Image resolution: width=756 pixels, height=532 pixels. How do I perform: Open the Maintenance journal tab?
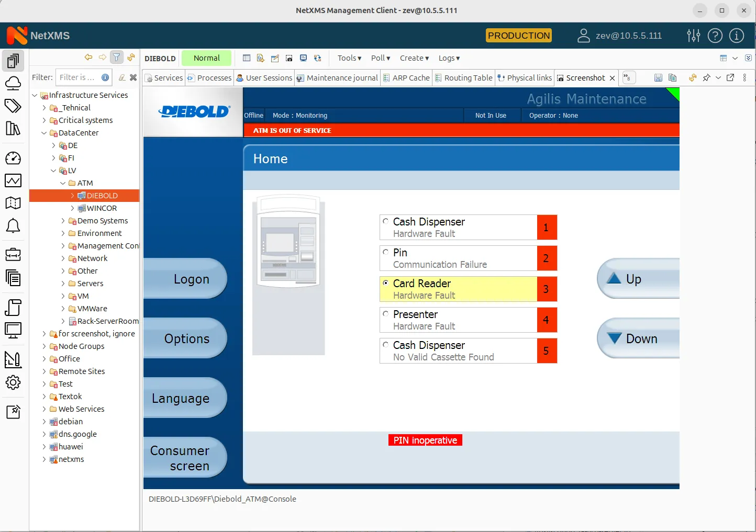click(337, 77)
